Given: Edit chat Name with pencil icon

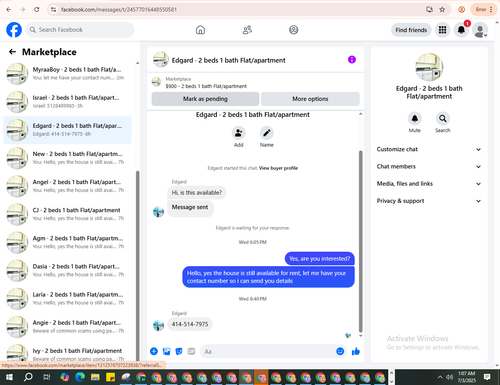Looking at the screenshot, I should click(267, 133).
